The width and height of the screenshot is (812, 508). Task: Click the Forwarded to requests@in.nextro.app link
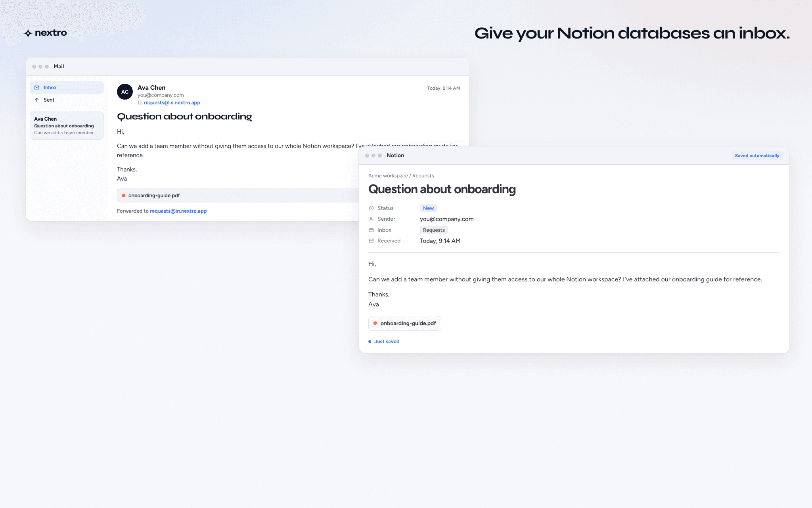pos(178,211)
